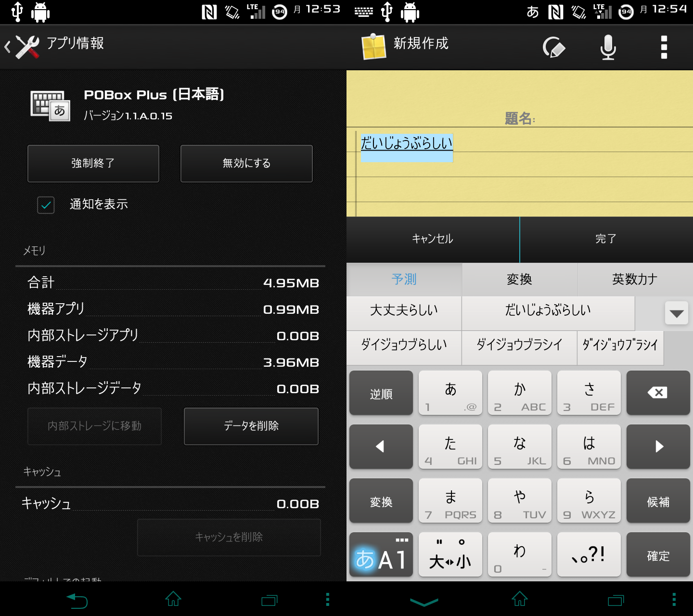Tap the right navigation bar home icon
The image size is (693, 616).
pos(520,599)
